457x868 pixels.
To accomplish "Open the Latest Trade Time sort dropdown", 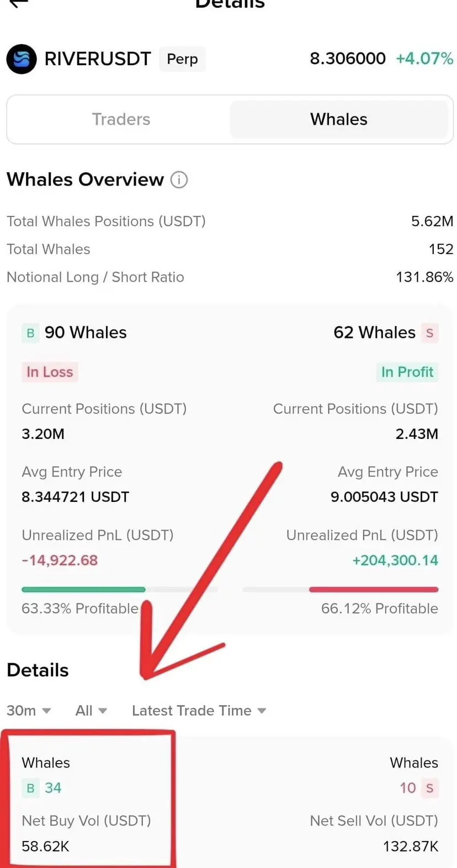I will (x=199, y=711).
